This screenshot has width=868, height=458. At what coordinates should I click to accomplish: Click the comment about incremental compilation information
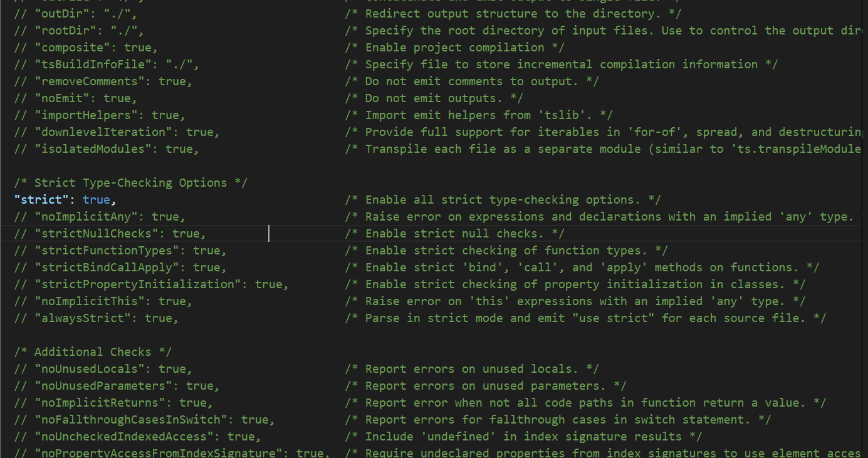(562, 65)
